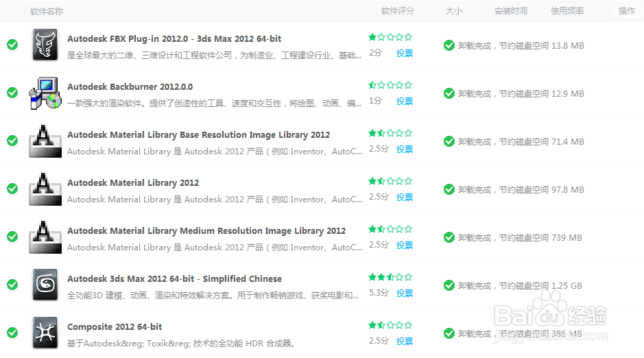Screen dimensions: 644x358
Task: Click the Composite 2012 64-bit icon
Action: (45, 333)
